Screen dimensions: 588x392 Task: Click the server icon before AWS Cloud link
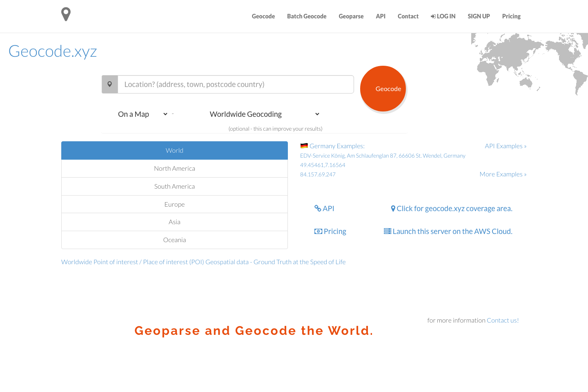click(388, 231)
